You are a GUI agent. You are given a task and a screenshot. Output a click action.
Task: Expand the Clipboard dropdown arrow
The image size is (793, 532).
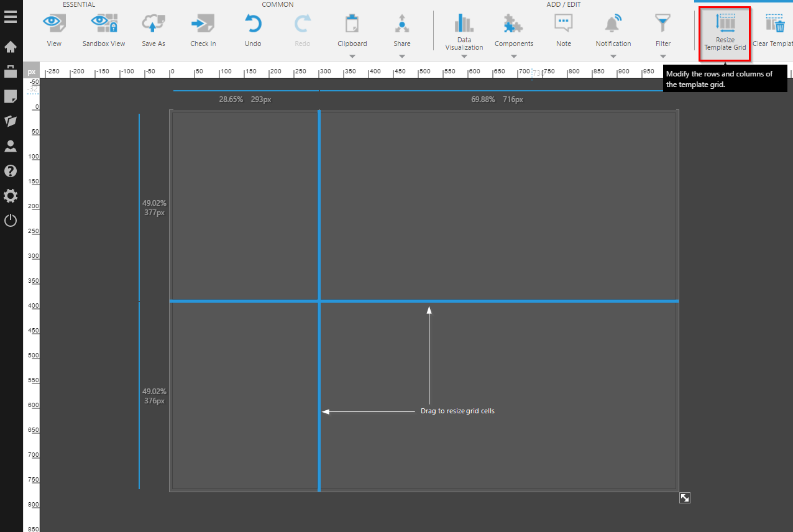(x=352, y=57)
